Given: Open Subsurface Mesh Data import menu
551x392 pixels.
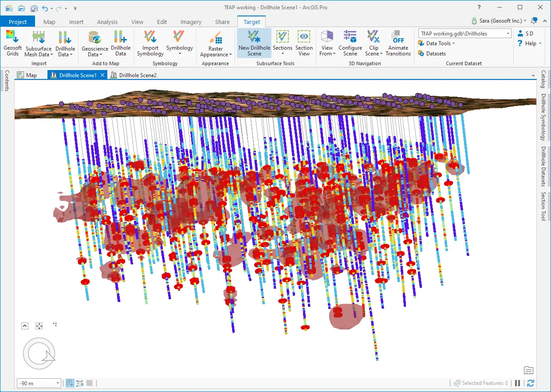Looking at the screenshot, I should 38,43.
